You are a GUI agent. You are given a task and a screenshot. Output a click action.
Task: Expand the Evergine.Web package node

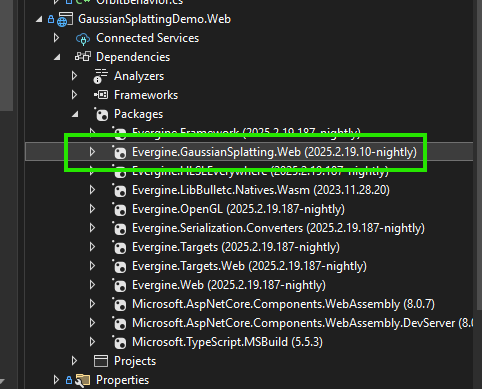click(x=92, y=285)
